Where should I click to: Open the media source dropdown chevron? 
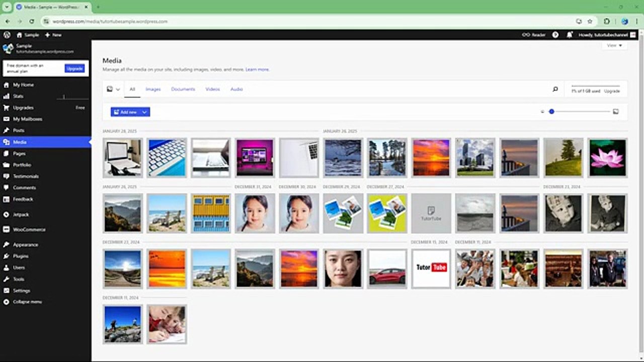tap(118, 89)
